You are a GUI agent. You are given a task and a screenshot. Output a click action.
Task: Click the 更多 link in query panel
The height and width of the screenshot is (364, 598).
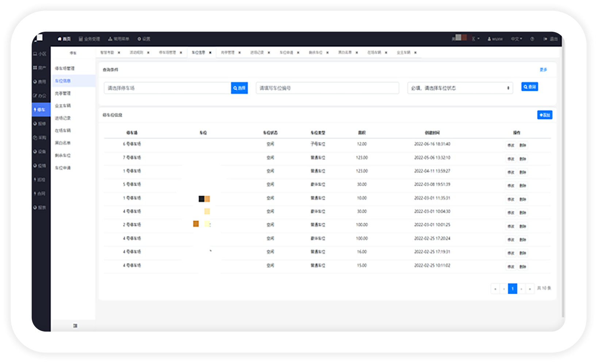543,70
